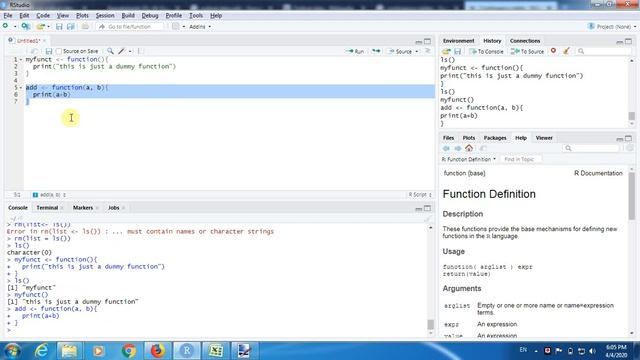This screenshot has height=360, width=640.
Task: Click the compile report notebook icon
Action: click(x=140, y=51)
